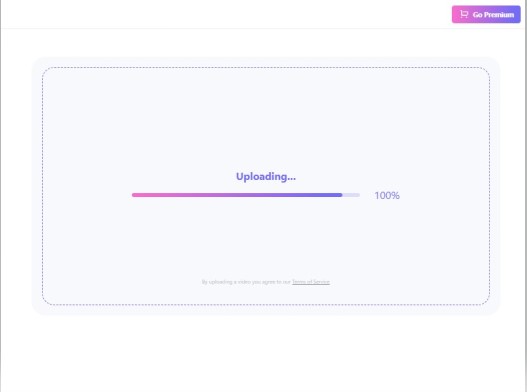
Task: Click the unfilled end of the progress bar
Action: (x=351, y=195)
